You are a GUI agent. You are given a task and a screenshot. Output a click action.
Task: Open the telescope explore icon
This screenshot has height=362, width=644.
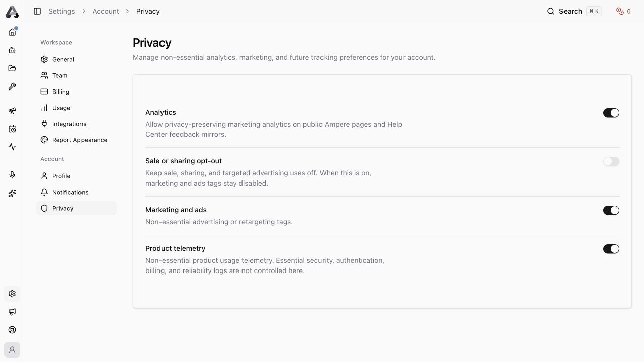[x=12, y=111]
